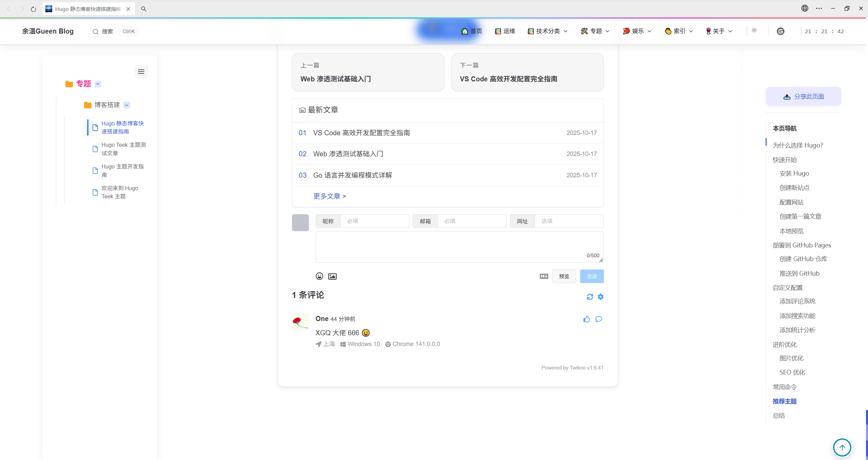Open the Markdown guide icon
Viewport: 868px width, 460px height.
point(544,276)
